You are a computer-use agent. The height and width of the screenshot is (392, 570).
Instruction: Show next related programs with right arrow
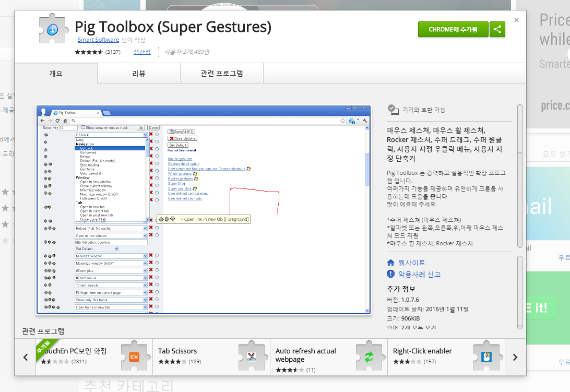[515, 357]
